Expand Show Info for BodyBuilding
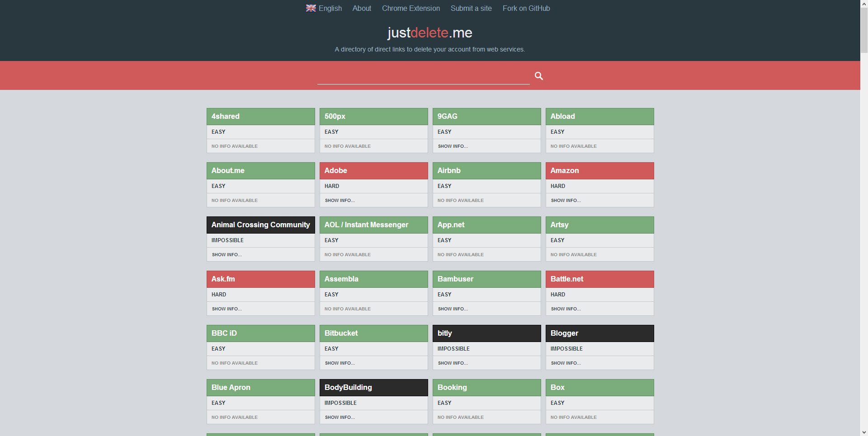 340,417
